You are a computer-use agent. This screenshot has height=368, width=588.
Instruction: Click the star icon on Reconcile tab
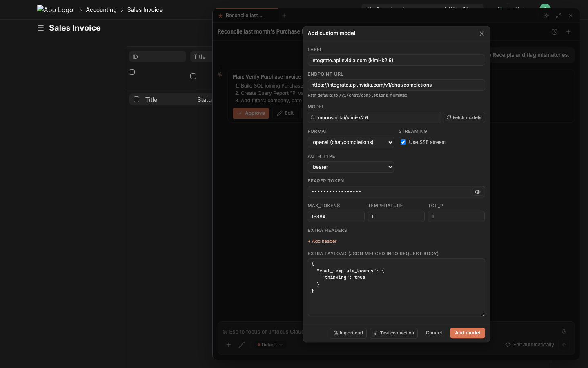(x=220, y=16)
